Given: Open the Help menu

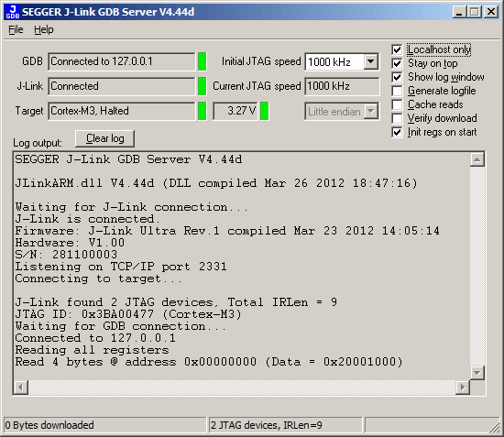Looking at the screenshot, I should (x=44, y=29).
